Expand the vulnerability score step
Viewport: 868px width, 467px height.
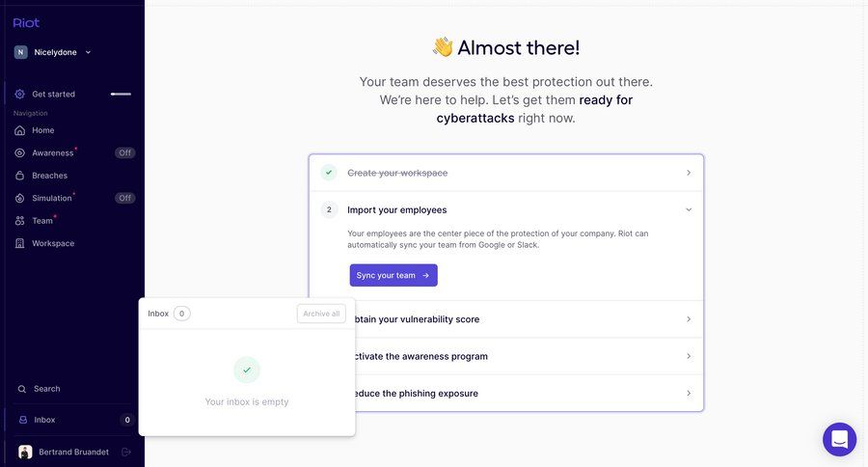(688, 319)
